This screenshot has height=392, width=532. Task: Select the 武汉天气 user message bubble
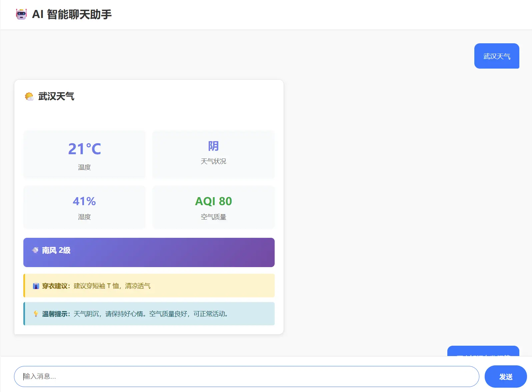point(496,56)
